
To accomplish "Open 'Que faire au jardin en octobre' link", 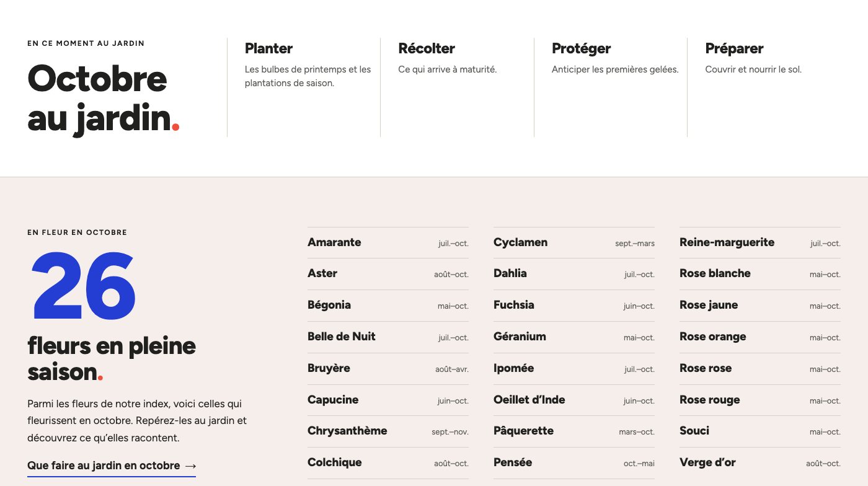I will (x=112, y=466).
